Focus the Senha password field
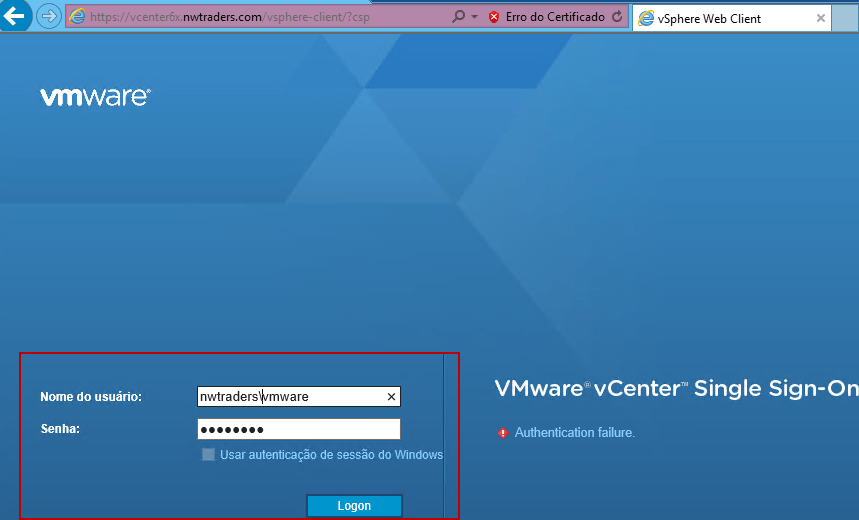 point(298,429)
